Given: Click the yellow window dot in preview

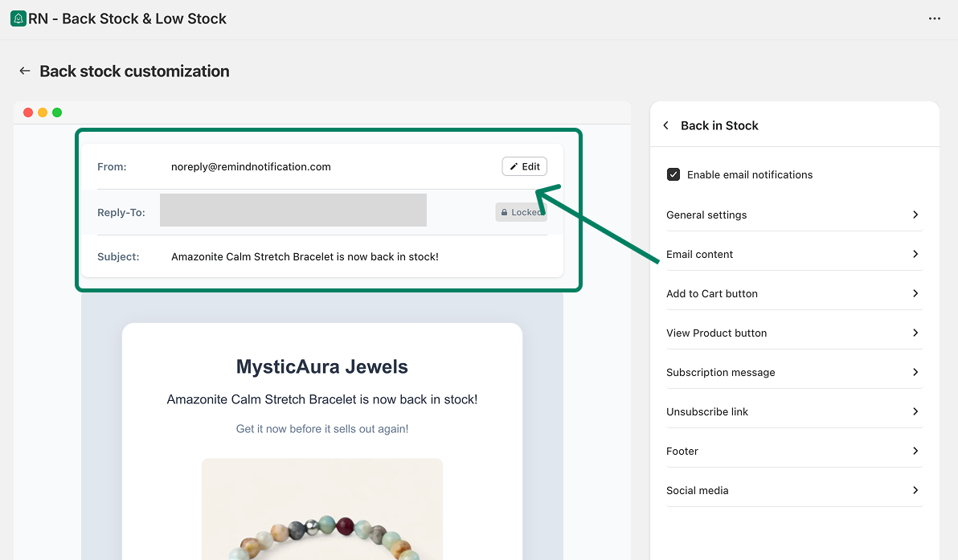Looking at the screenshot, I should (43, 112).
